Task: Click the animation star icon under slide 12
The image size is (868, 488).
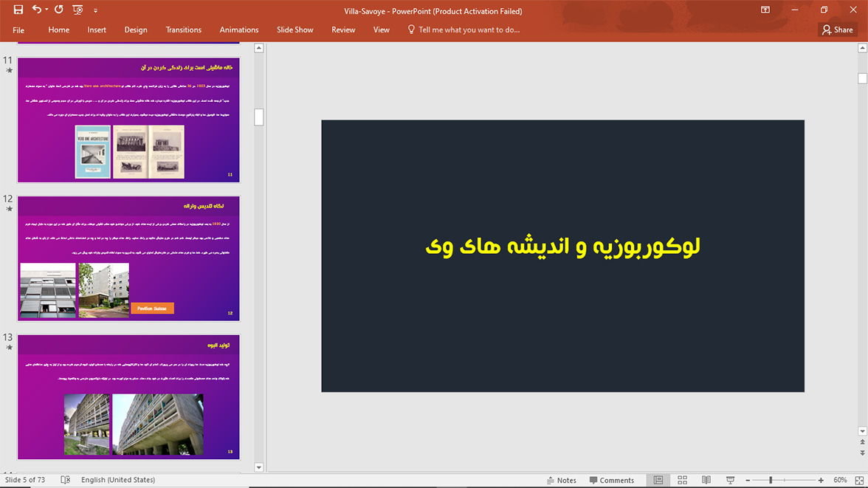Action: 9,209
